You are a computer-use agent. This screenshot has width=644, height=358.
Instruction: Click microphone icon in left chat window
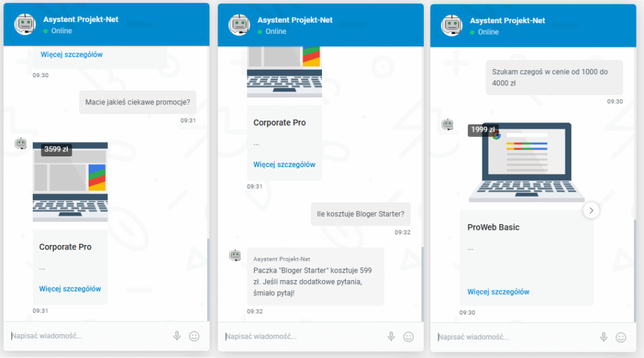click(177, 336)
